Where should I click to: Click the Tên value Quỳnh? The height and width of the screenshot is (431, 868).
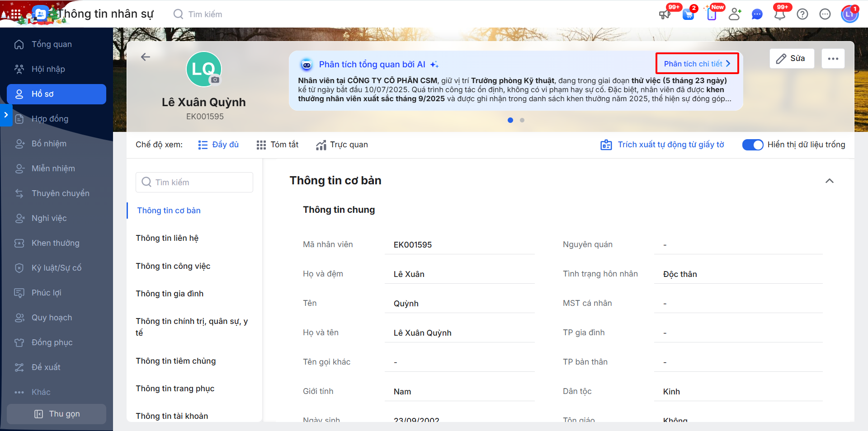(406, 304)
